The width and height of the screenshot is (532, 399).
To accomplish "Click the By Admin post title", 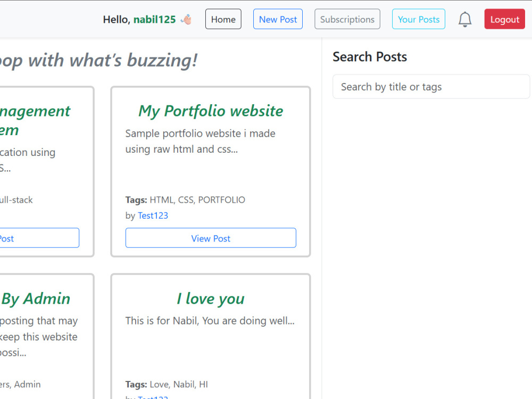I will click(35, 298).
